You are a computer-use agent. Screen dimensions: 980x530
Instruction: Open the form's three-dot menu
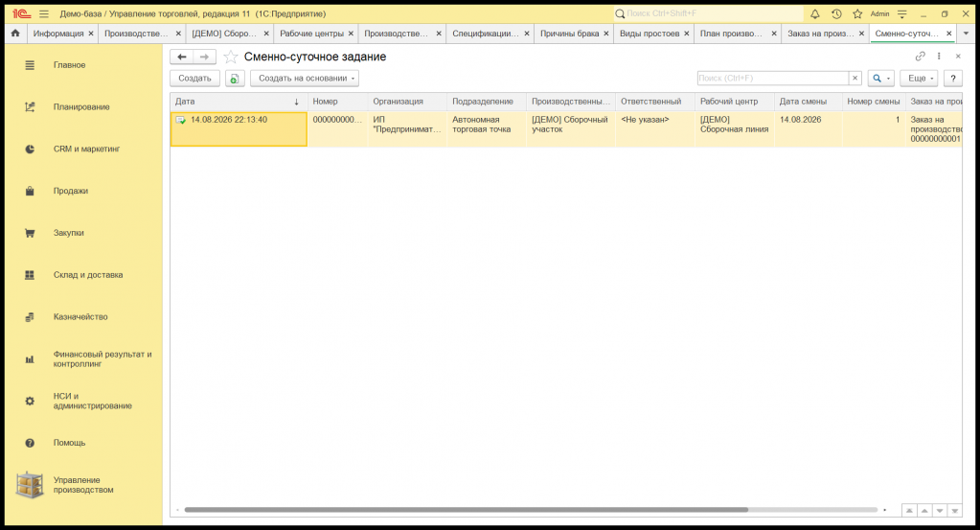(x=939, y=57)
